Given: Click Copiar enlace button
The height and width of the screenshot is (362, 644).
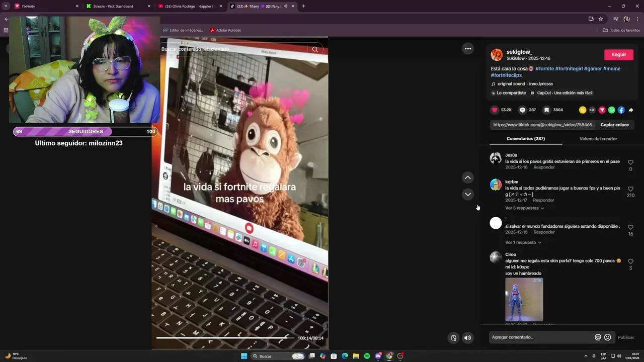Looking at the screenshot, I should point(615,125).
